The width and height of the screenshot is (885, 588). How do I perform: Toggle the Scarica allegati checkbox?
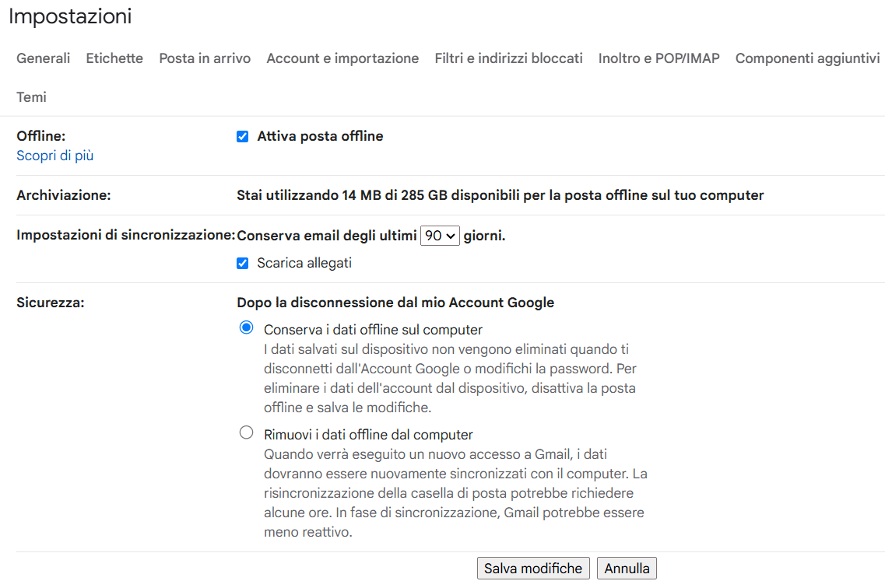[243, 264]
